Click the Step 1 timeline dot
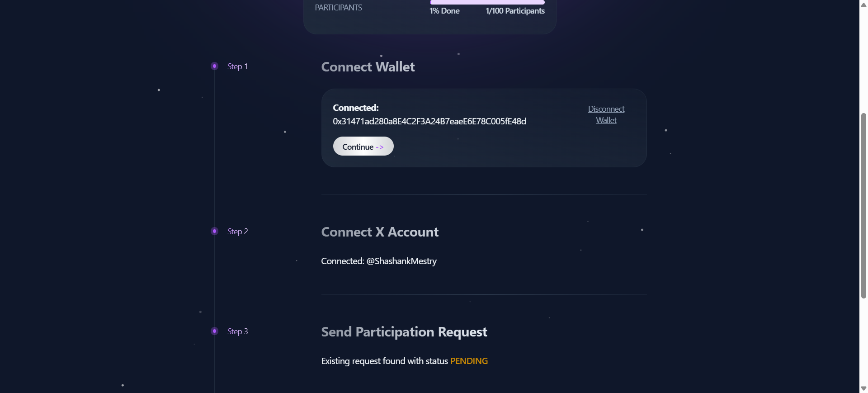The image size is (868, 393). [215, 66]
